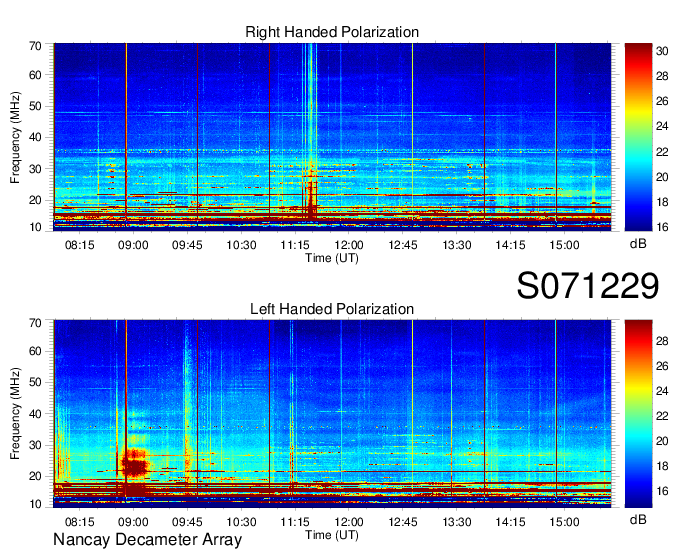Image resolution: width=680 pixels, height=552 pixels.
Task: Click 15:00 time tick under Left Handed plot
Action: pyautogui.click(x=564, y=522)
